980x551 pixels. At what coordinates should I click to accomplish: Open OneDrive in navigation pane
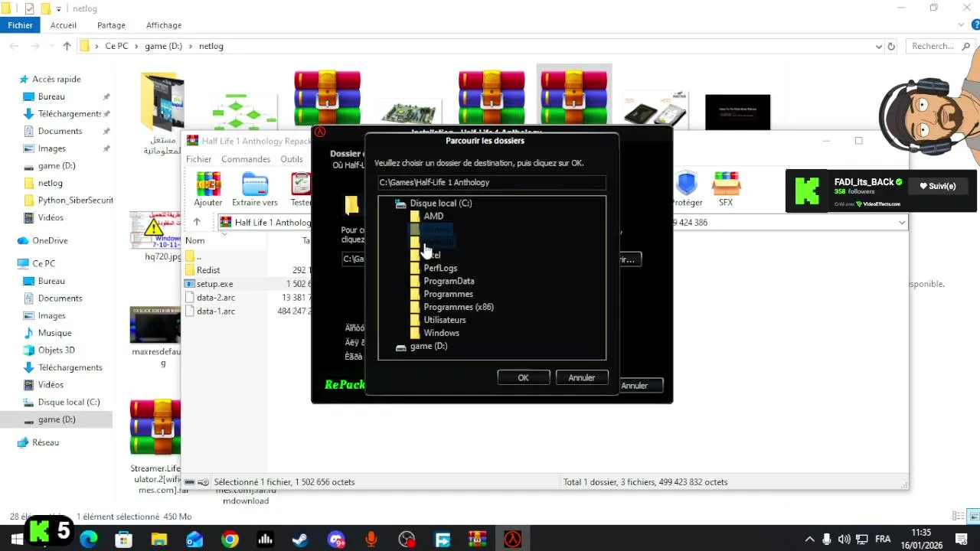click(x=50, y=241)
